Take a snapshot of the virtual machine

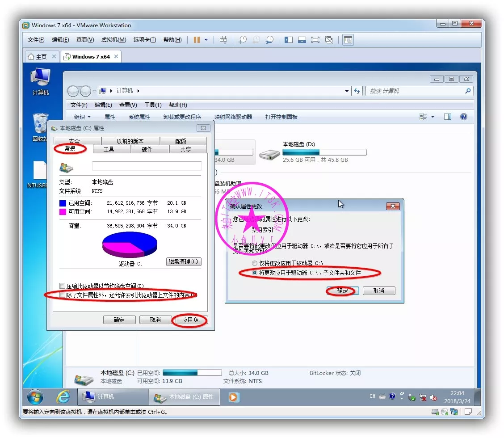click(242, 40)
